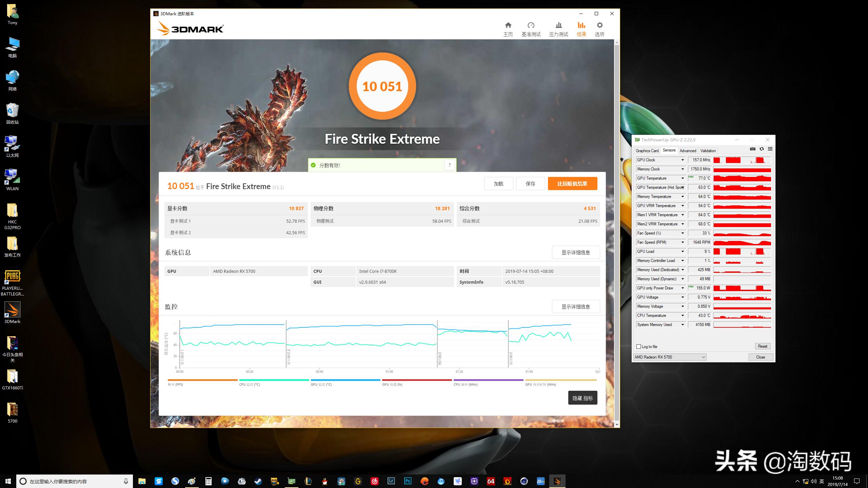Click the score-valid help question mark
Image resolution: width=868 pixels, height=488 pixels.
click(450, 165)
